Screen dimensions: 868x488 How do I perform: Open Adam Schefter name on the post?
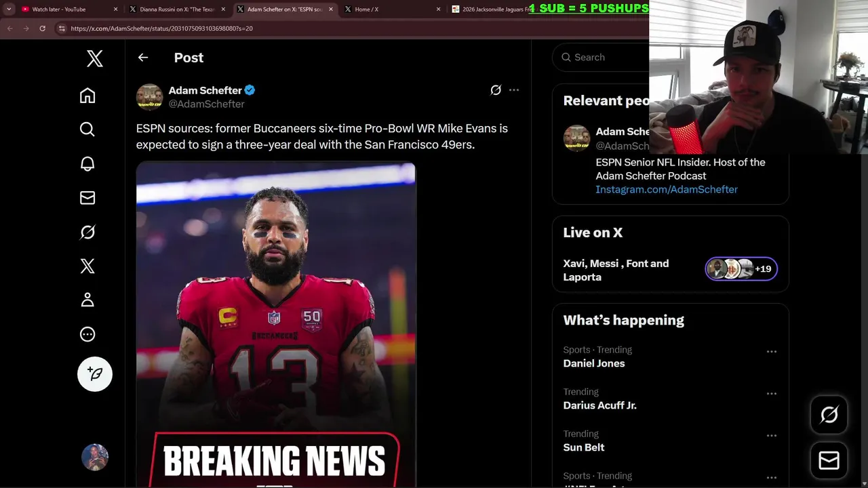coord(205,90)
